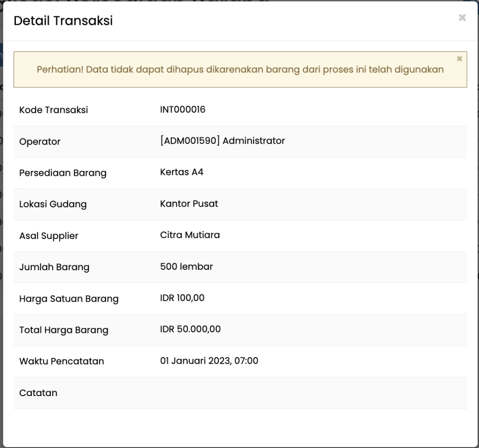Screen dimensions: 479x448
Task: Select the Kertas A4 item value
Action: (x=181, y=172)
